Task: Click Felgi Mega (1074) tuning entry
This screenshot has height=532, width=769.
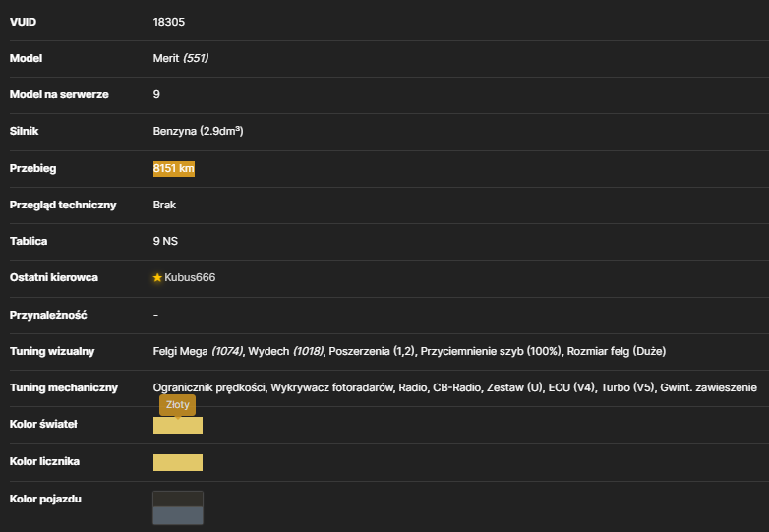Action: coord(198,352)
